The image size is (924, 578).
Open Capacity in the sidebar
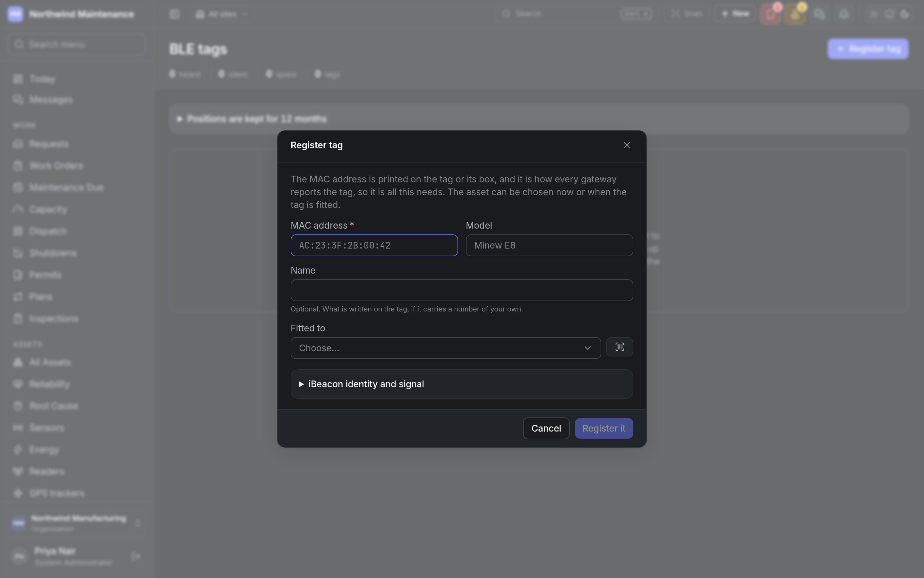click(x=76, y=209)
